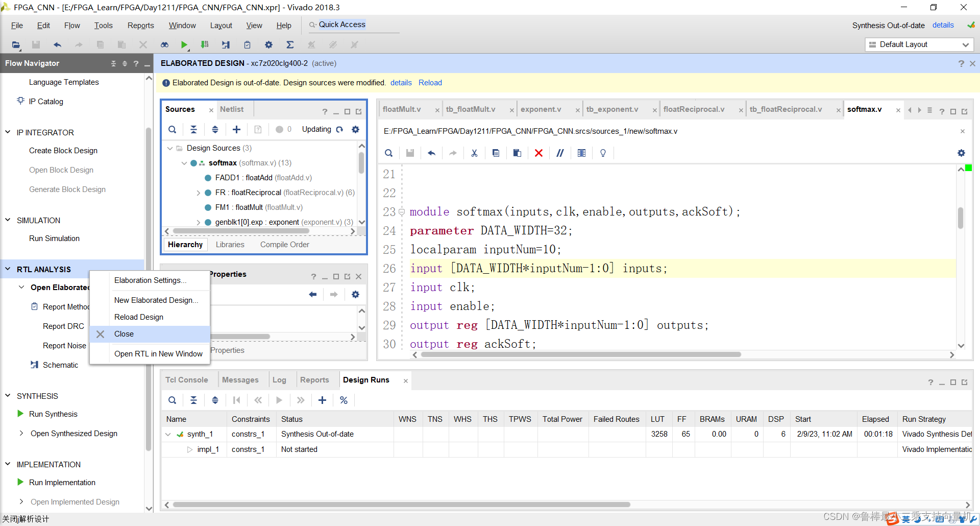Collapse the softmax module tree node

tap(184, 163)
